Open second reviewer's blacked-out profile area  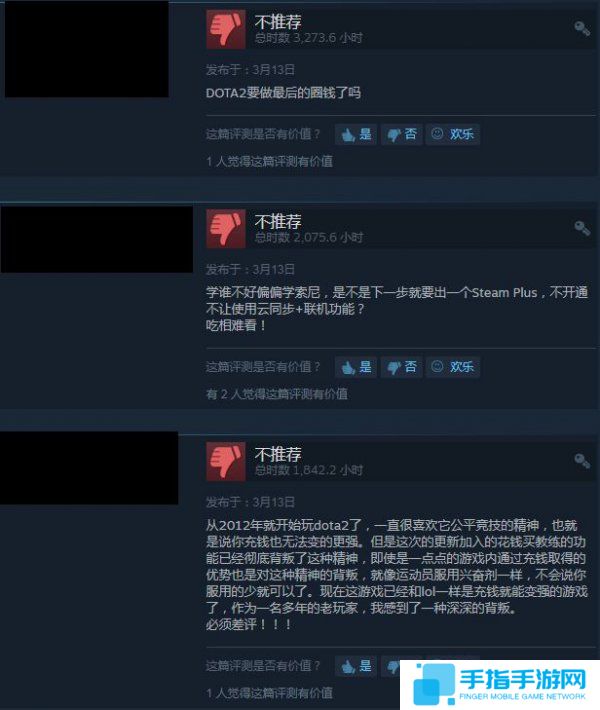[96, 239]
